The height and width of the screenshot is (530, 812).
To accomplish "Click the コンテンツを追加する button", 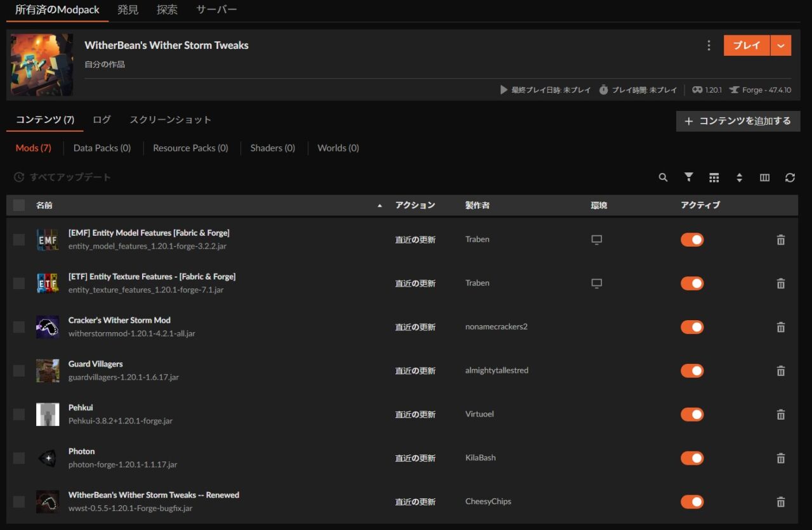I will 738,121.
